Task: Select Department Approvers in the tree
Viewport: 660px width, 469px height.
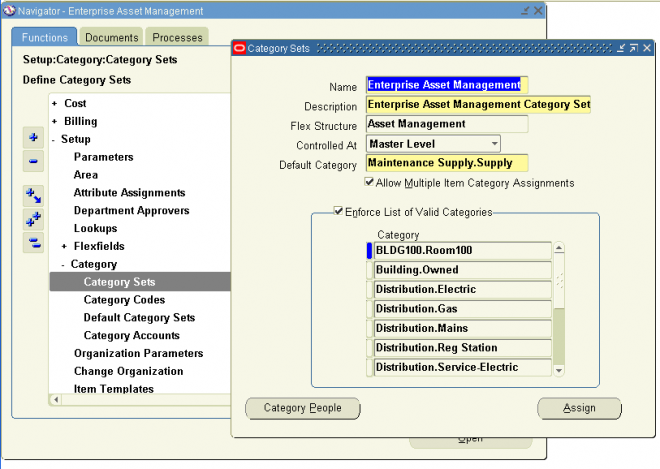Action: pos(131,211)
